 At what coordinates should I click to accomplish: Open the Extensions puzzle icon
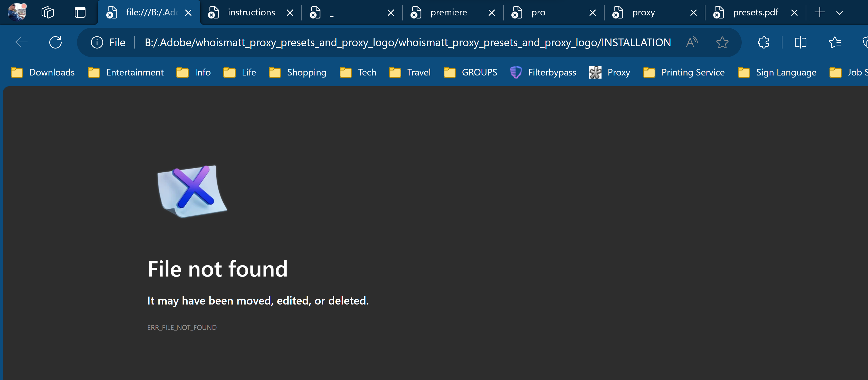764,42
